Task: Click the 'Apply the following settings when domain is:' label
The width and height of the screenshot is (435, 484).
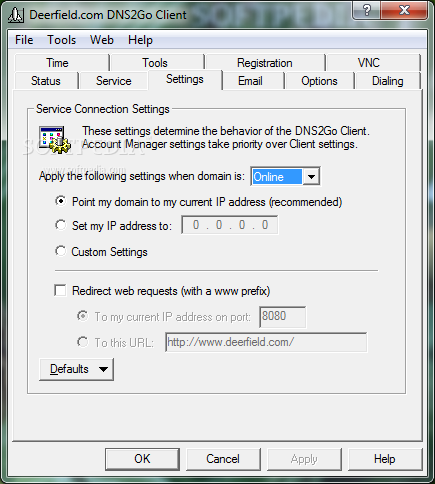Action: point(142,176)
